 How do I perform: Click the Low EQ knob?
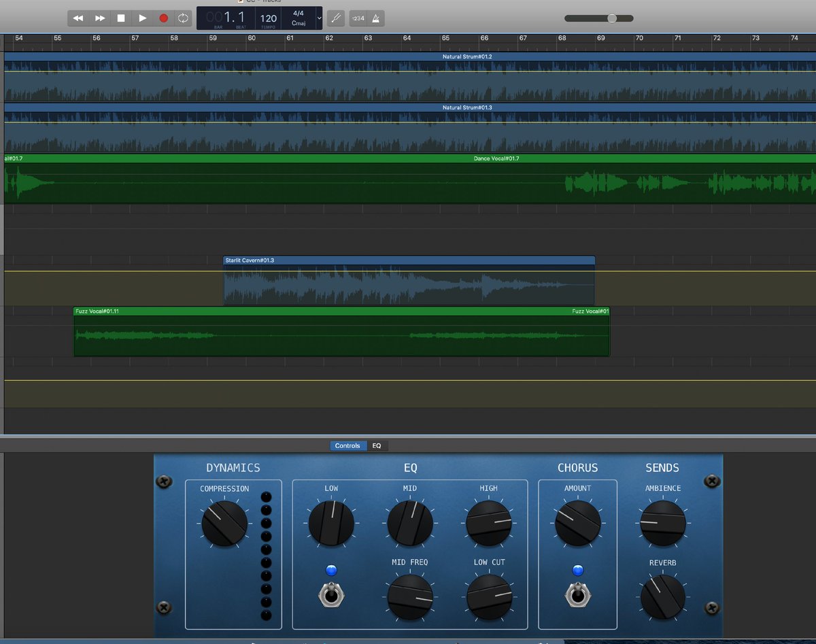pos(331,523)
